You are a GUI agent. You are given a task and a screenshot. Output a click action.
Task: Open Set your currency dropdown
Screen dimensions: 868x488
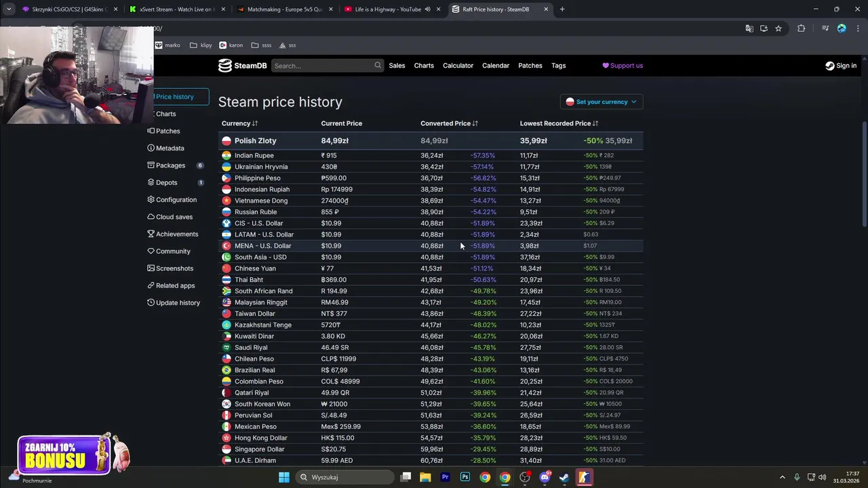601,102
